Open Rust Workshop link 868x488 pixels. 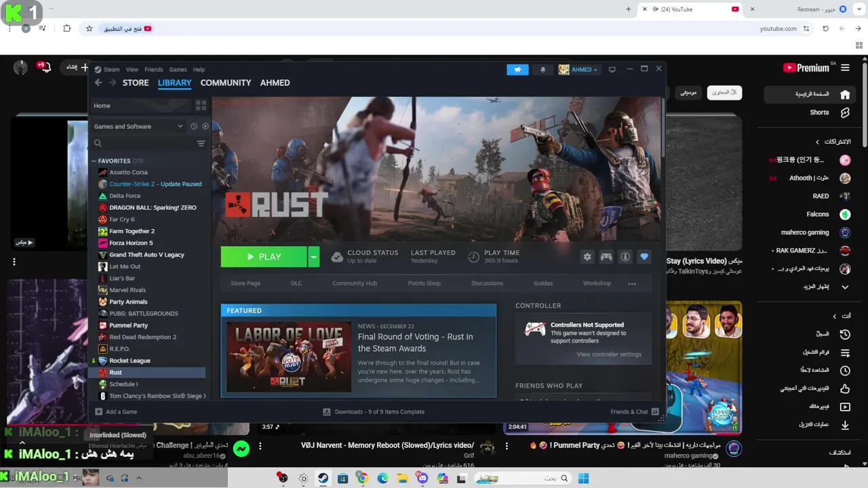(597, 283)
